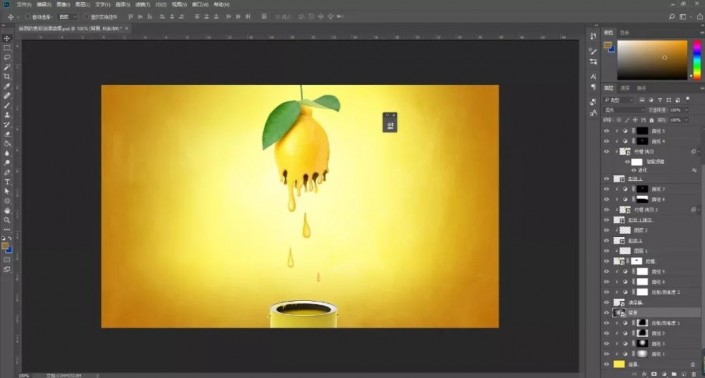The width and height of the screenshot is (705, 378).
Task: Select the Hand tool
Action: coord(7,211)
